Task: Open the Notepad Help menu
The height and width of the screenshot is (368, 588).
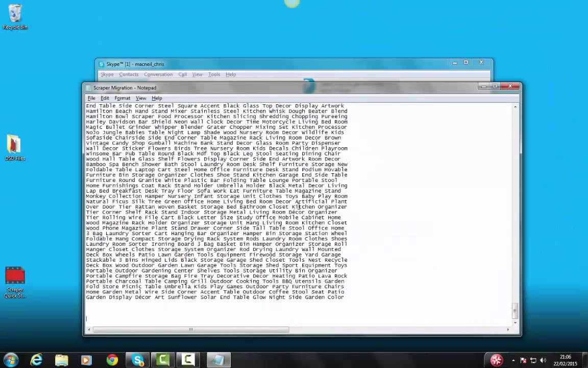Action: [157, 98]
